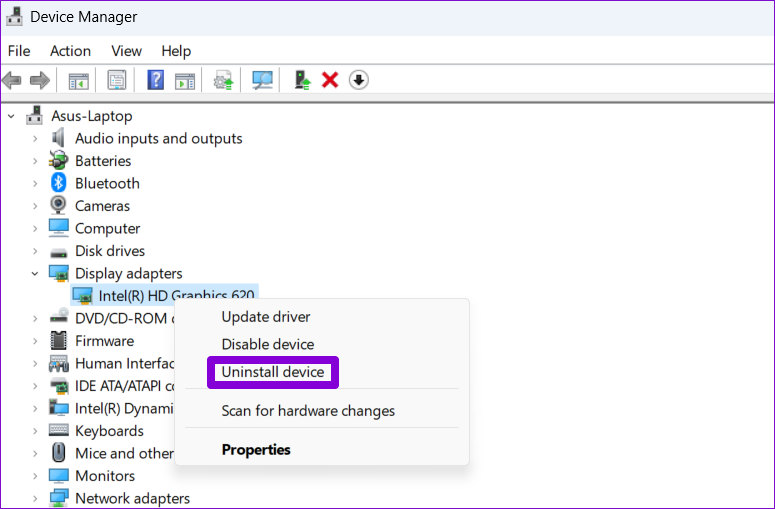
Task: Click the Computer monitor icon
Action: tap(58, 228)
